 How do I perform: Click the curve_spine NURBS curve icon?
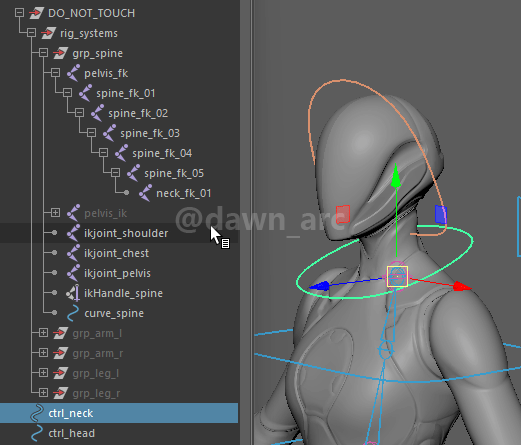pos(73,313)
